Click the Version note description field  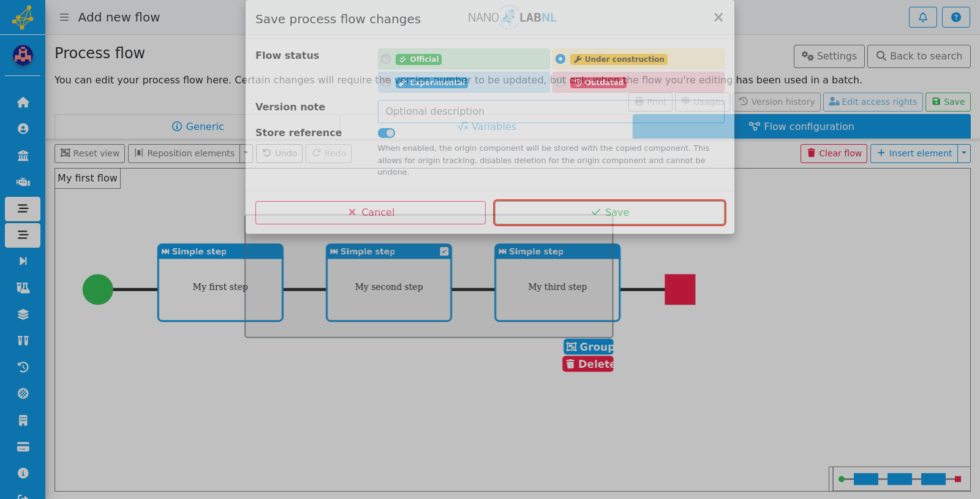click(551, 112)
